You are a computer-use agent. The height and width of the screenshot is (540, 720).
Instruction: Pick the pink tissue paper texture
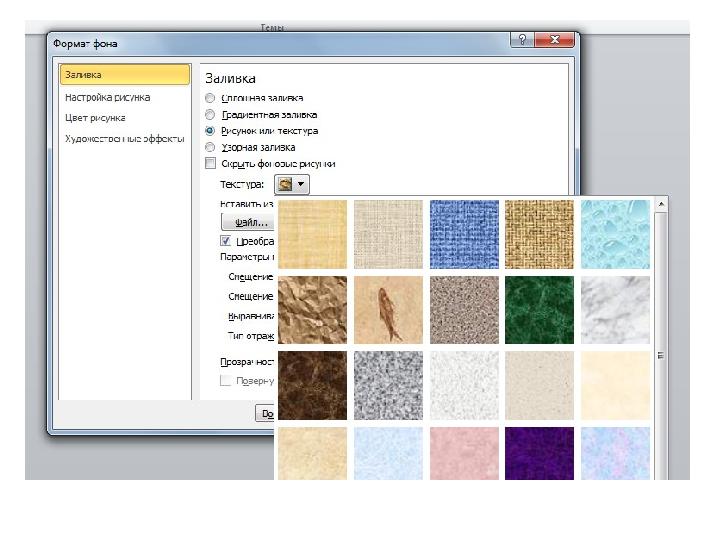click(464, 454)
